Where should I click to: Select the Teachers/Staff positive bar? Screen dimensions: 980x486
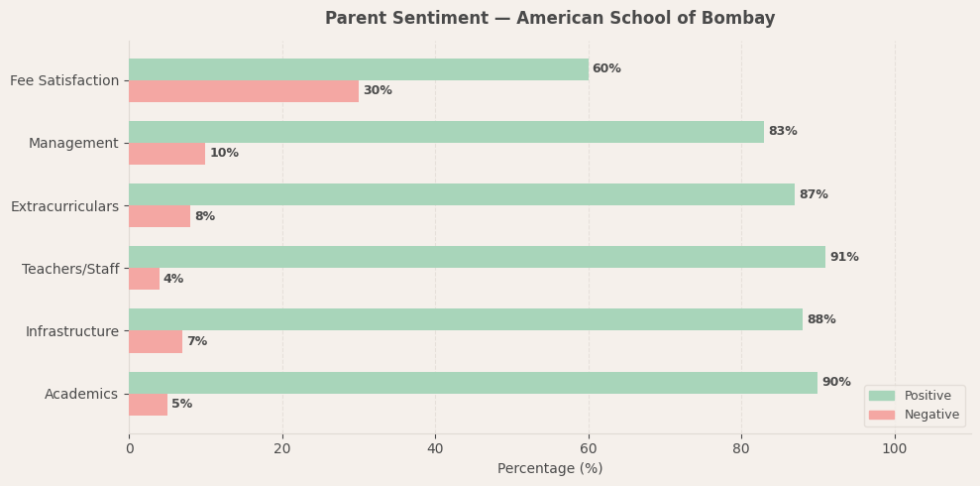[477, 257]
